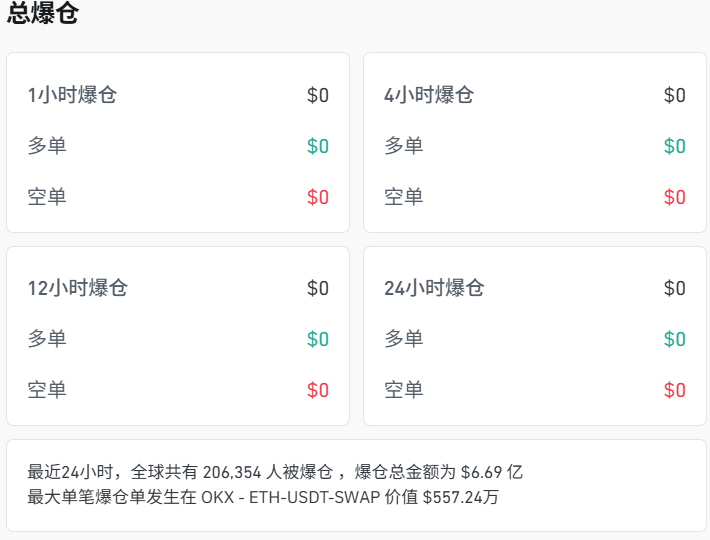Image resolution: width=710 pixels, height=540 pixels.
Task: Click the 206,354 人被爆仓 summary line
Action: [x=275, y=471]
